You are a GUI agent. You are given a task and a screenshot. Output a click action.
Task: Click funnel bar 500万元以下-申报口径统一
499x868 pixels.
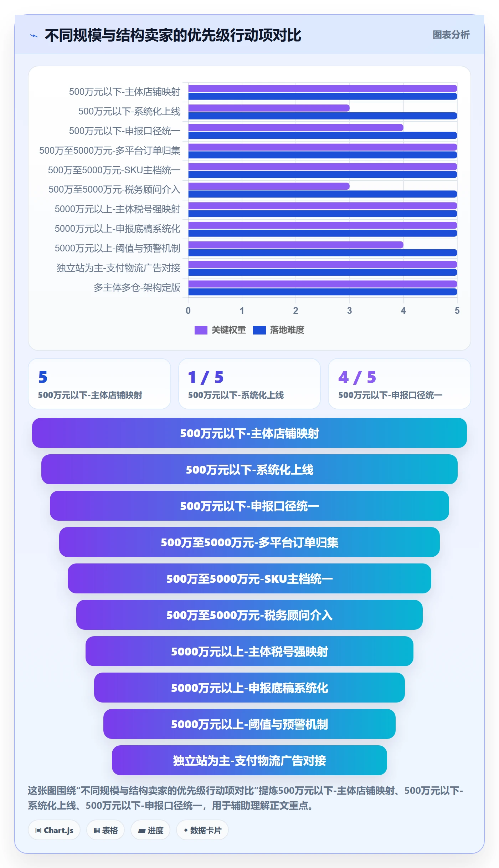point(249,506)
